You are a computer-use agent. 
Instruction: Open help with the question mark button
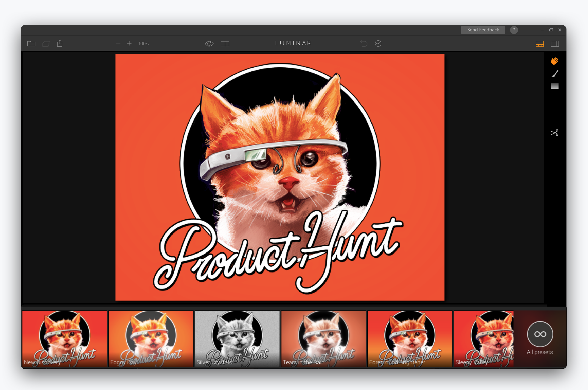[514, 30]
